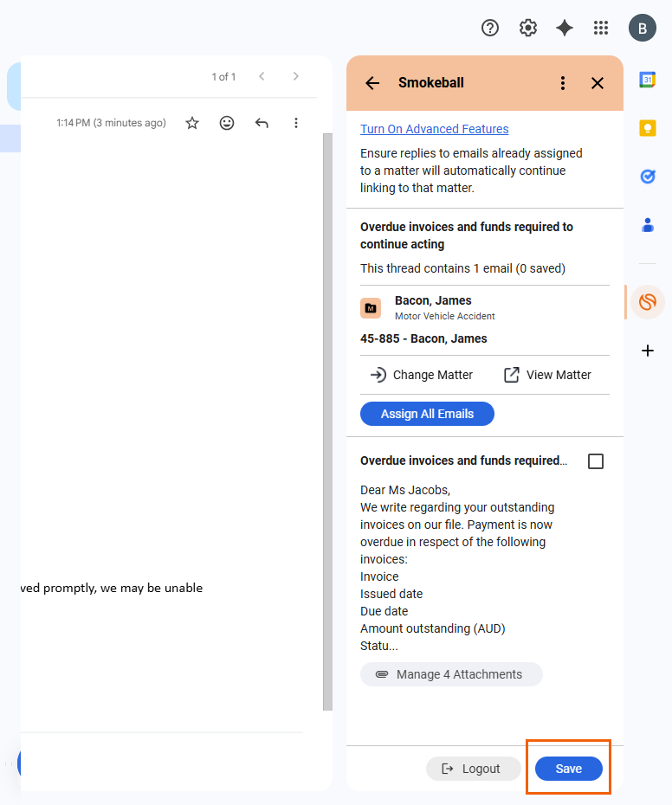The width and height of the screenshot is (672, 805).
Task: Click the Gemini sparkle icon
Action: (565, 28)
